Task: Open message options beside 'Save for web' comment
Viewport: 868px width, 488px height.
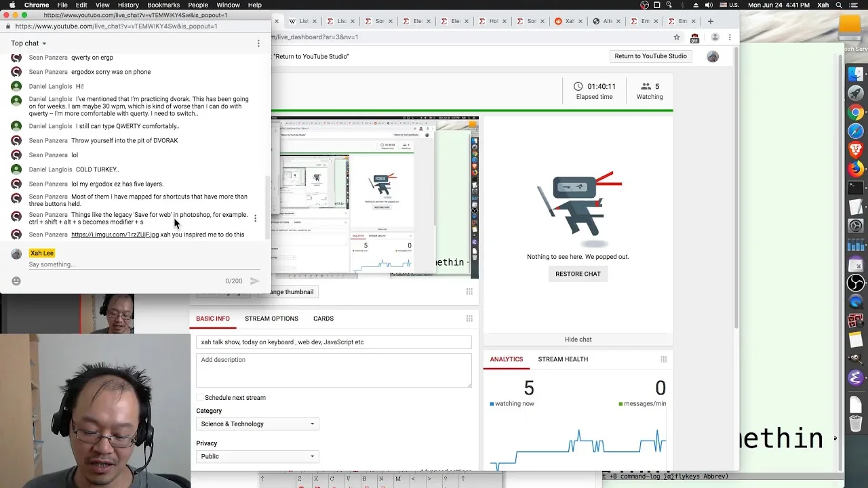Action: (x=255, y=218)
